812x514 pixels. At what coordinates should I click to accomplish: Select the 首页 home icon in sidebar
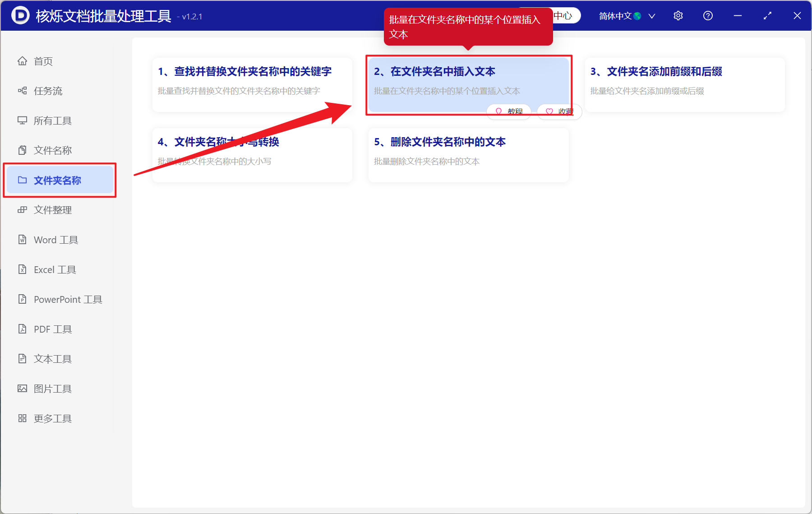[23, 61]
